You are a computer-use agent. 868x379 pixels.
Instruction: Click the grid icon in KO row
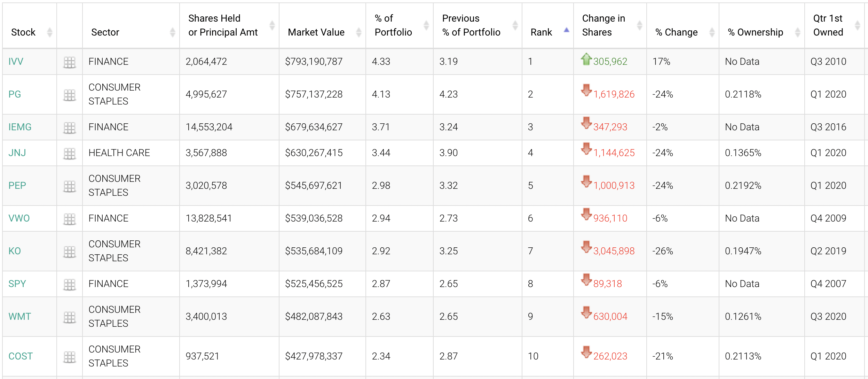coord(70,252)
